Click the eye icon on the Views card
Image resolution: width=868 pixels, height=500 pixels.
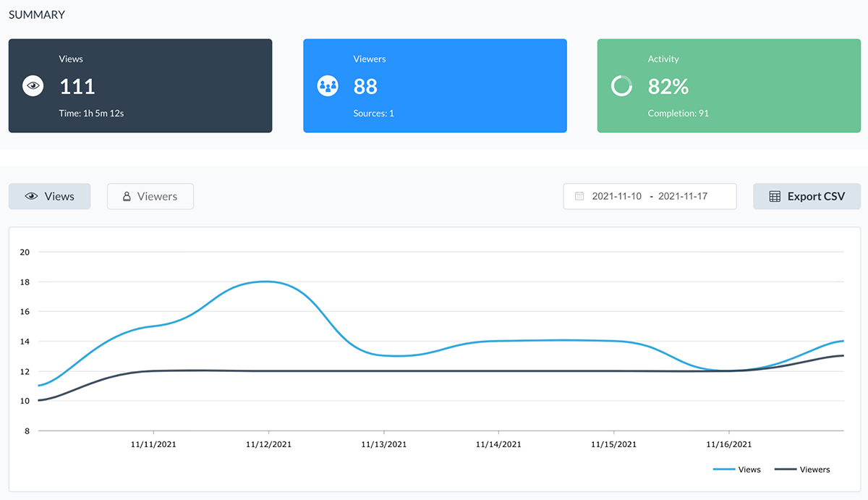coord(32,85)
